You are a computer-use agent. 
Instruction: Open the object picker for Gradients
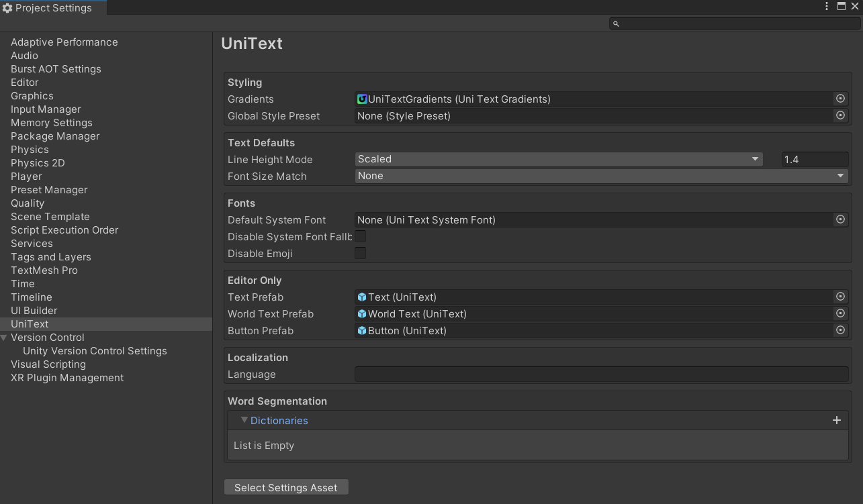[840, 99]
